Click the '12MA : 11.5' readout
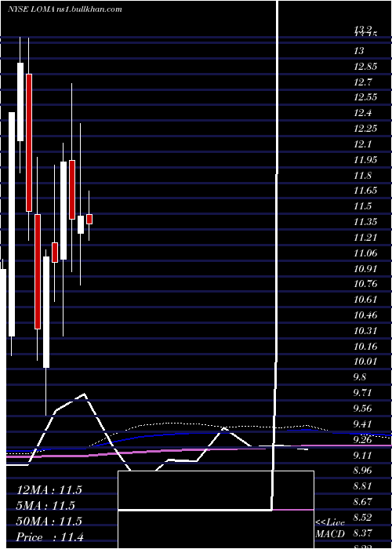Image resolution: width=392 pixels, height=549 pixels. point(49,490)
